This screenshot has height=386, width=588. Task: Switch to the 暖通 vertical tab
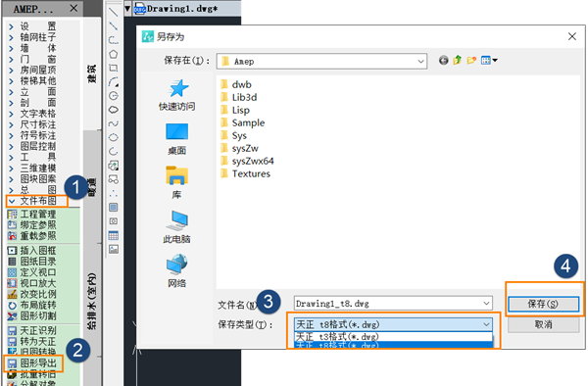91,186
